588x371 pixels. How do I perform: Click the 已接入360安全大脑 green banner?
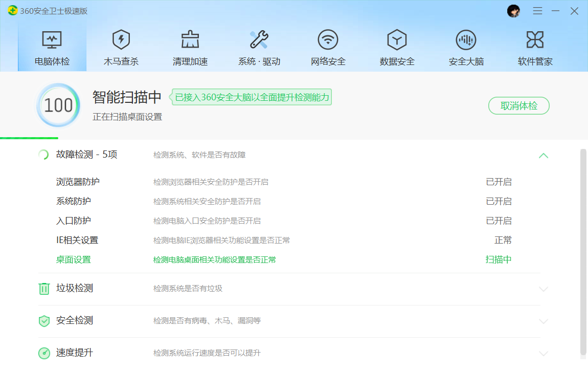tap(251, 97)
